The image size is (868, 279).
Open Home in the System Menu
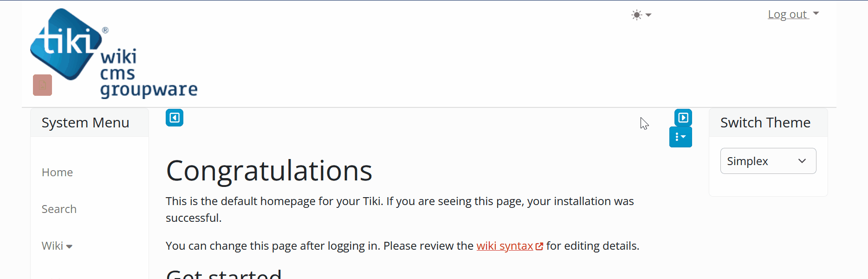click(57, 173)
